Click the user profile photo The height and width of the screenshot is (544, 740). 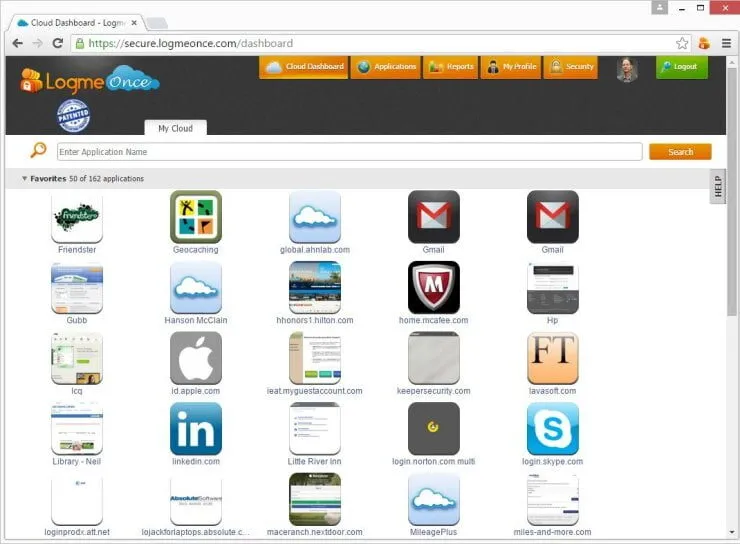point(627,70)
